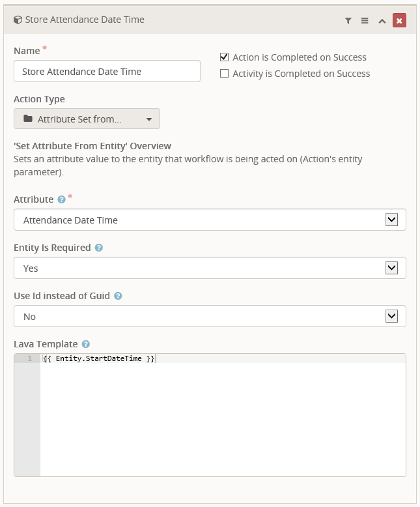The height and width of the screenshot is (507, 420).
Task: Delete action with the red X button
Action: (399, 21)
